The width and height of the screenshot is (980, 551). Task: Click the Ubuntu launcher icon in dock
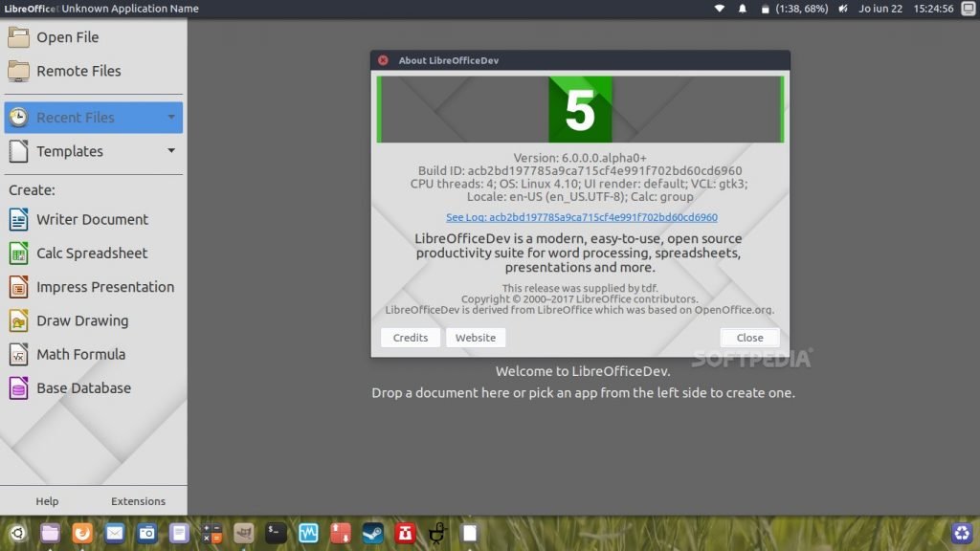click(17, 533)
